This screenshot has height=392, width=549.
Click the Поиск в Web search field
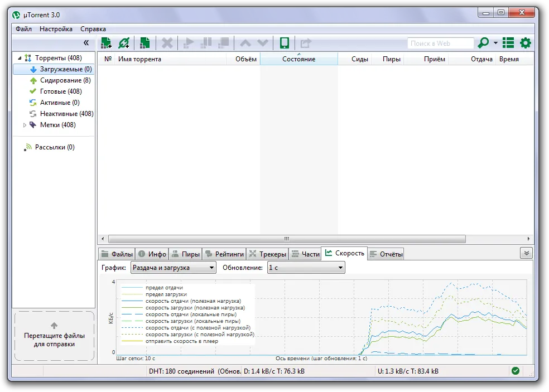pyautogui.click(x=440, y=43)
